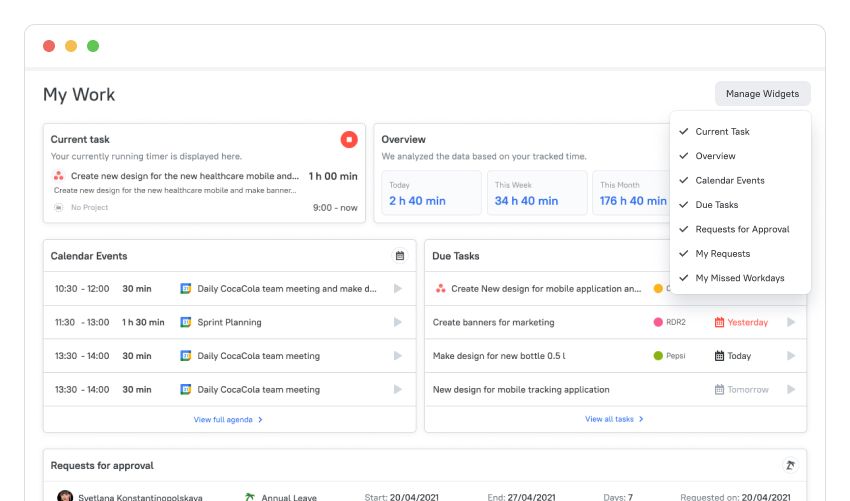Screen dimensions: 850x501
Task: Open the Manage Widgets dropdown
Action: coord(762,94)
